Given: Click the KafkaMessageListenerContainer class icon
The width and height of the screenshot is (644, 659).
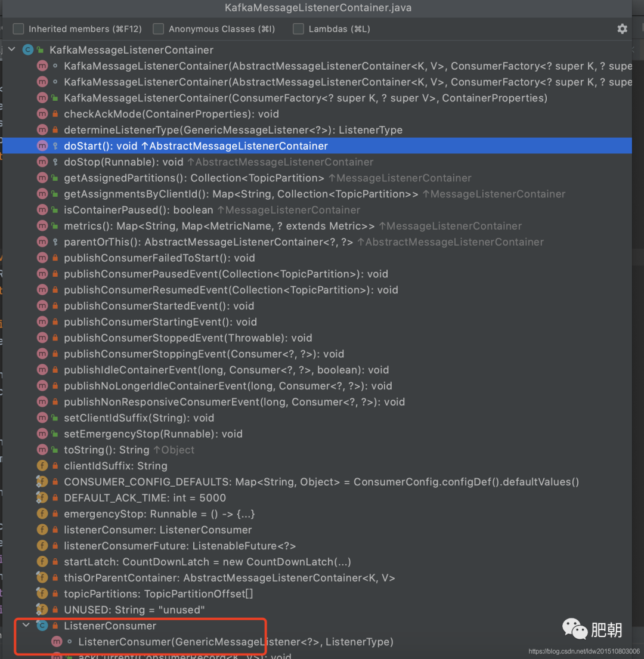Looking at the screenshot, I should coord(28,49).
